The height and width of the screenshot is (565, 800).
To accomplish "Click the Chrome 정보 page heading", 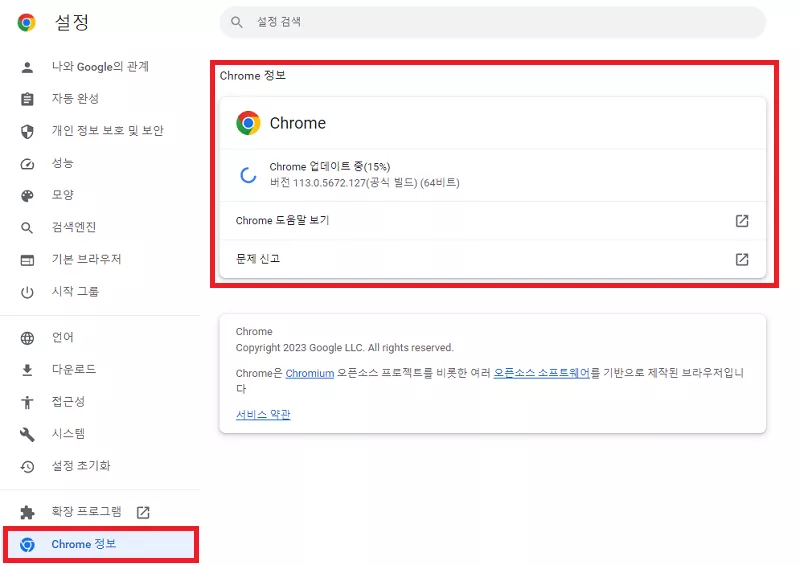I will [x=253, y=76].
